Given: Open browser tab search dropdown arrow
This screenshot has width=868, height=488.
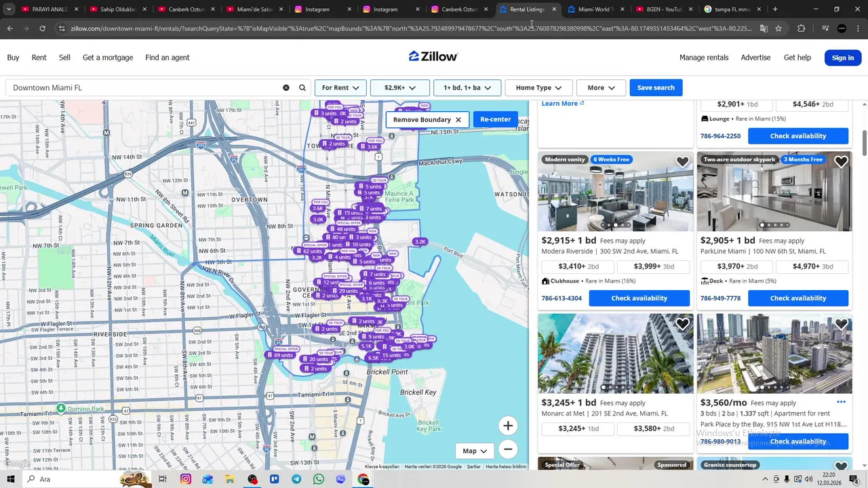Looking at the screenshot, I should 9,9.
